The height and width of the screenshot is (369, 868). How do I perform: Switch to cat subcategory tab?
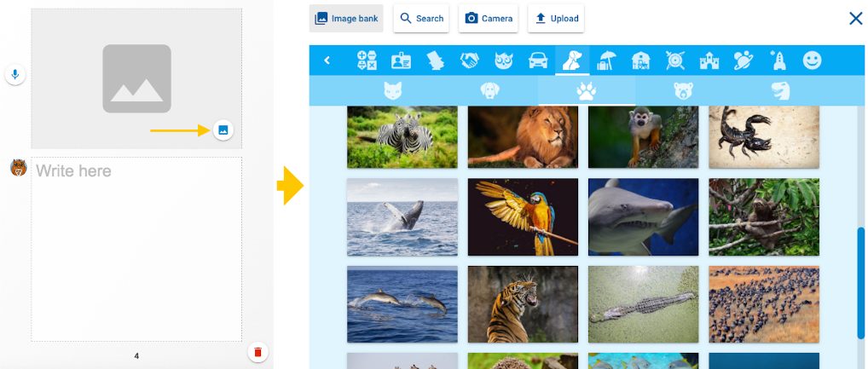392,90
